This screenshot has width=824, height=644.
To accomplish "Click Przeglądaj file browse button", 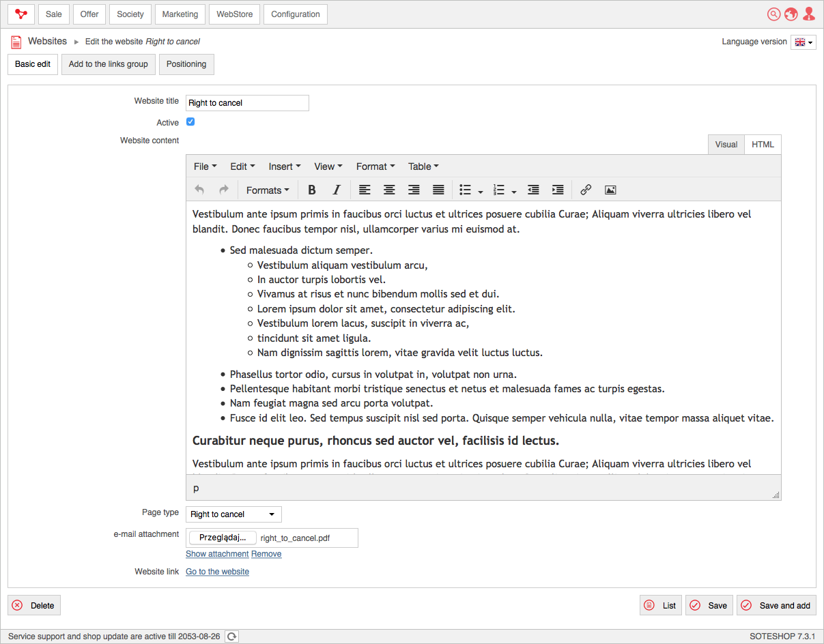I will (x=223, y=538).
